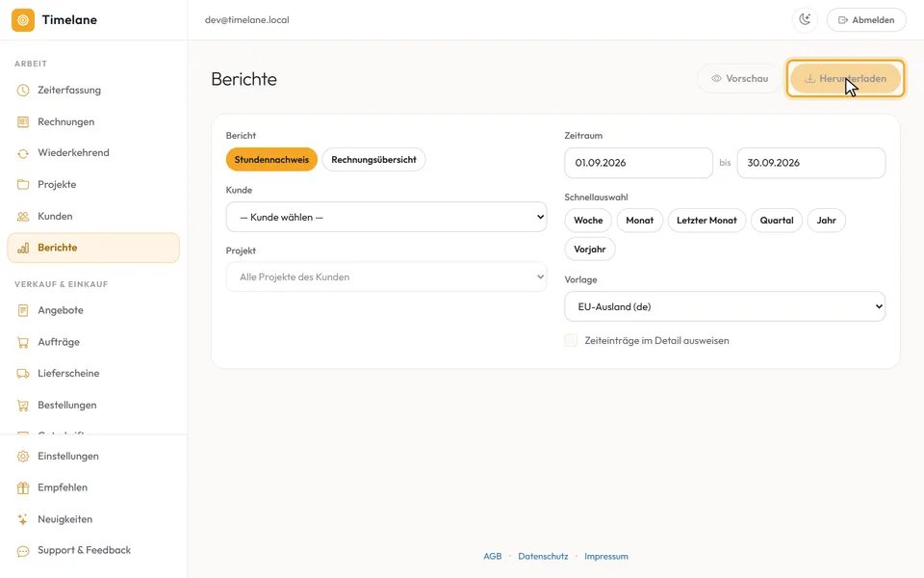The image size is (924, 578).
Task: Navigate to Kunden in the sidebar
Action: (x=93, y=217)
